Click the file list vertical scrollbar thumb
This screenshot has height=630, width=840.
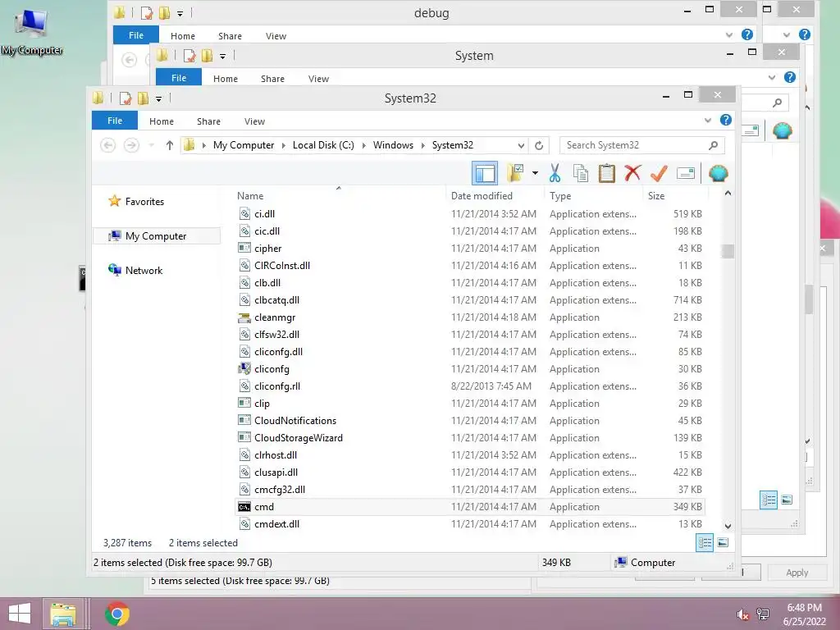click(728, 251)
